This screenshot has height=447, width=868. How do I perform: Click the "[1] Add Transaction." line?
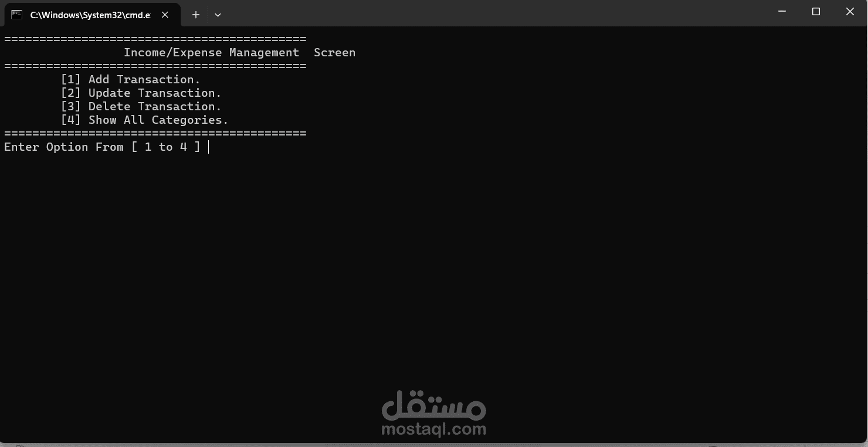[131, 79]
